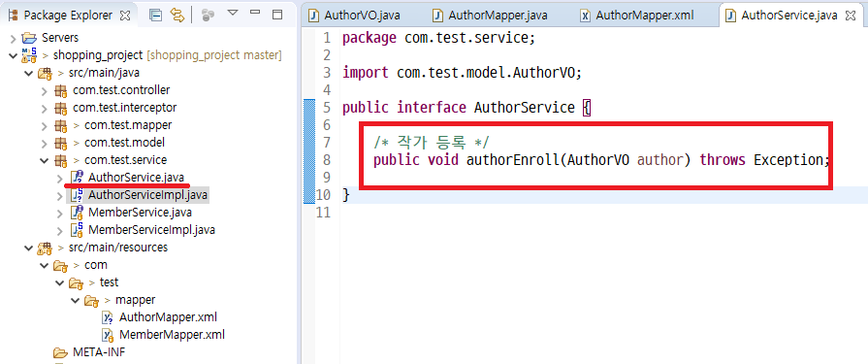Click com.test.controller package icon

click(60, 90)
